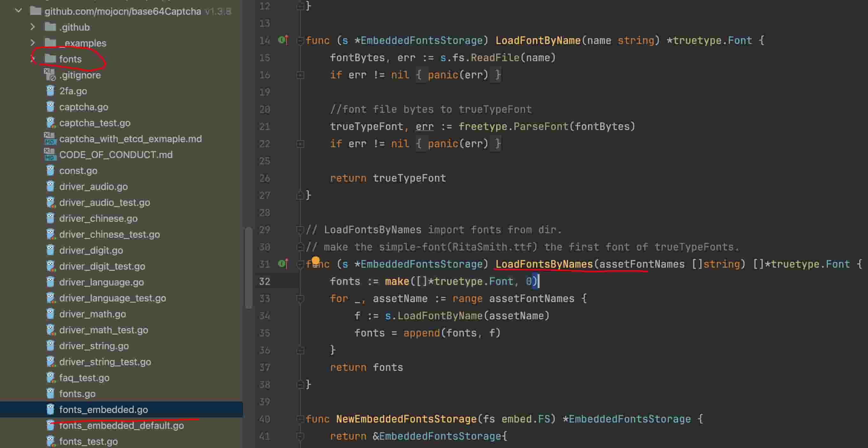The height and width of the screenshot is (448, 868).
Task: Click the implements gutter icon on line 31
Action: 283,264
